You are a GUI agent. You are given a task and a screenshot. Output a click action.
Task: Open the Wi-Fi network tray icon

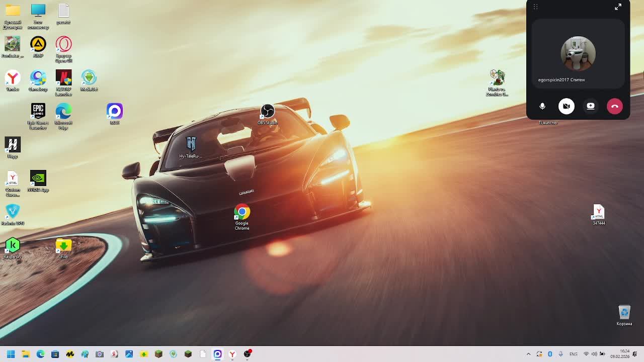tap(586, 354)
